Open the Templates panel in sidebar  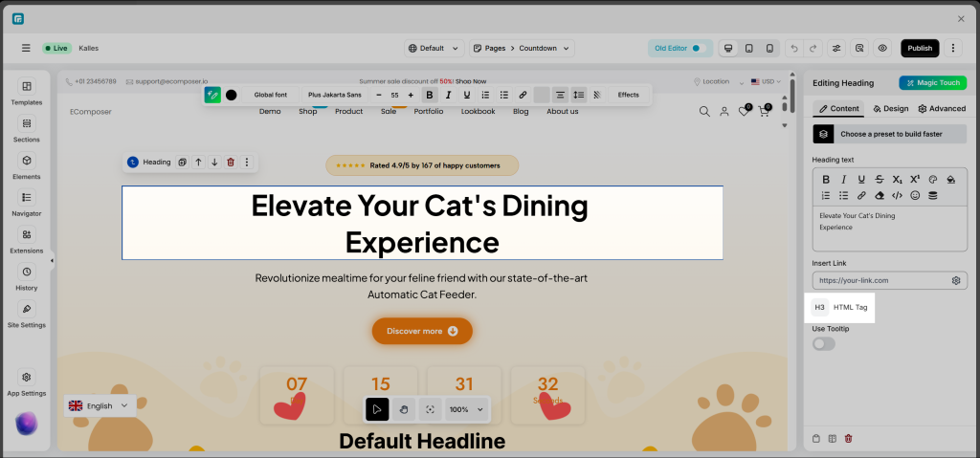(27, 92)
